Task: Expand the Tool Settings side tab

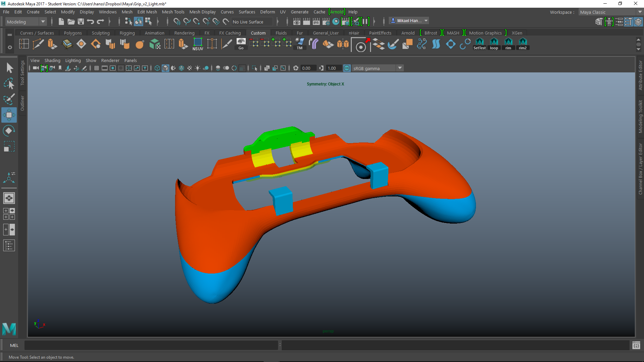Action: coord(22,73)
